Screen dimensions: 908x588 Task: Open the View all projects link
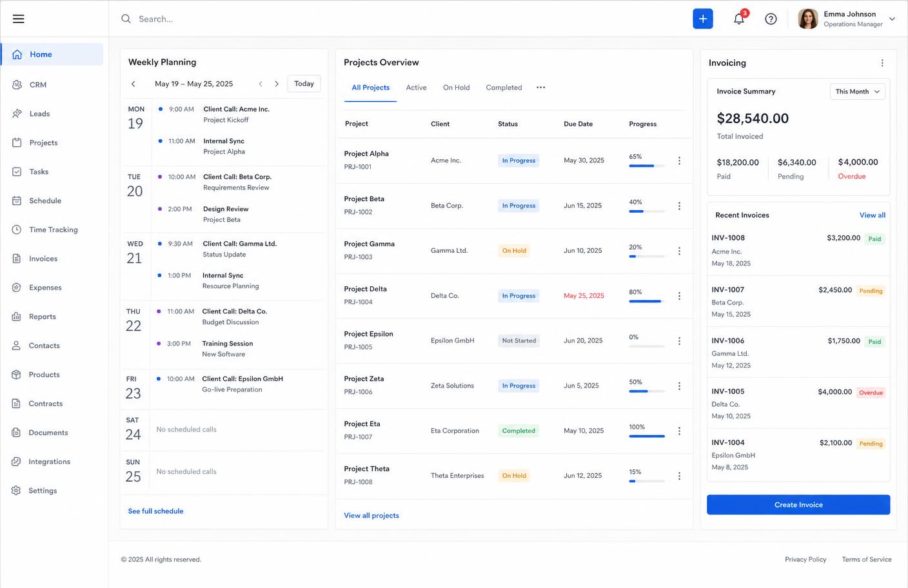pyautogui.click(x=371, y=516)
